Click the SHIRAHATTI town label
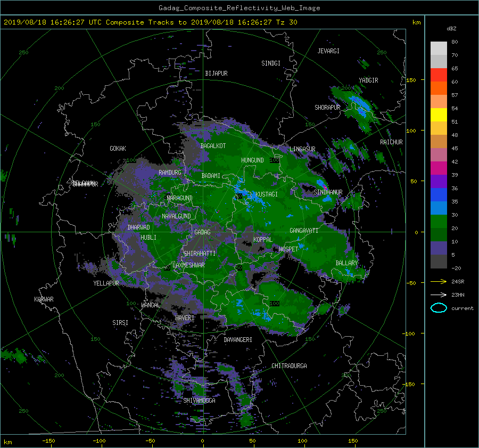Screen dimensions: 479x448 200,254
